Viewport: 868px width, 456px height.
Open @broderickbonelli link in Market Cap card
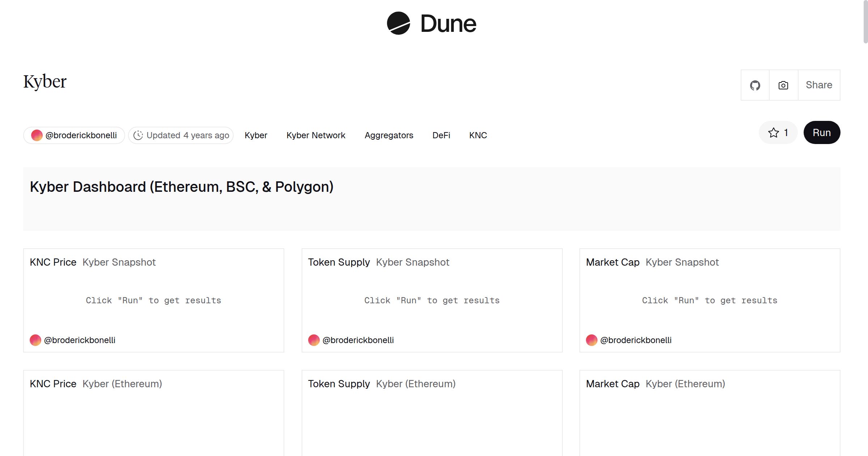[x=635, y=340]
